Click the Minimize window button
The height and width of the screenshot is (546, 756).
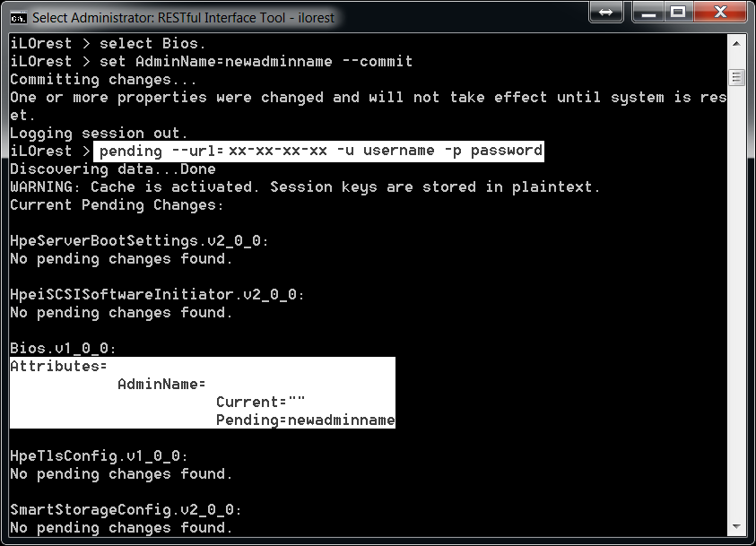(x=647, y=13)
